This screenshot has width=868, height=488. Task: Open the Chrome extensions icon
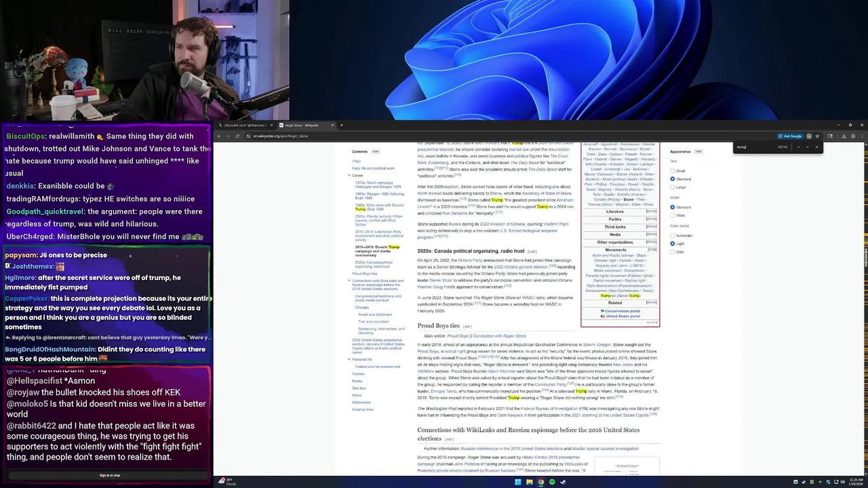tap(830, 136)
